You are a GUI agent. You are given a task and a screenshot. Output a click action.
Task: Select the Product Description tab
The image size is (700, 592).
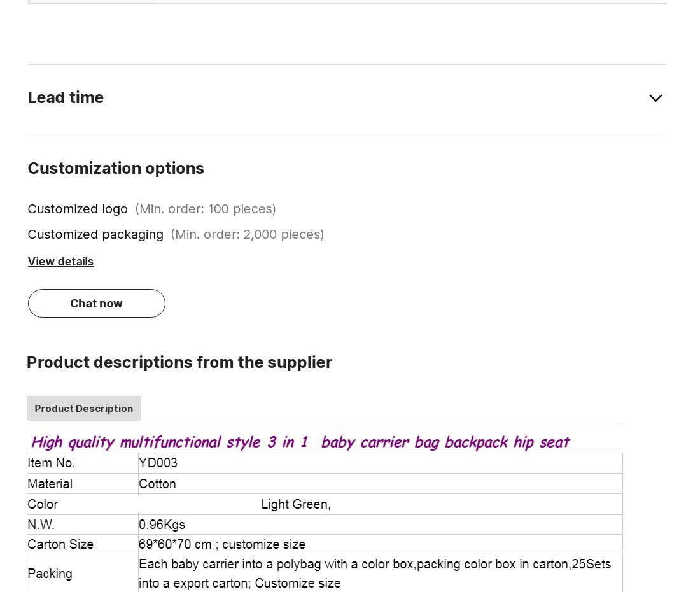click(84, 409)
